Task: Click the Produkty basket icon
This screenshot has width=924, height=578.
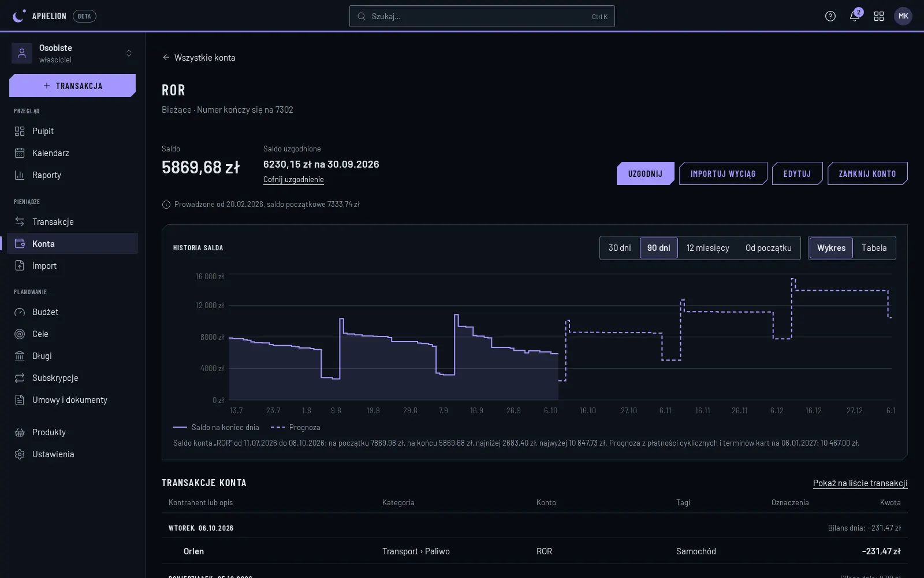Action: (20, 432)
